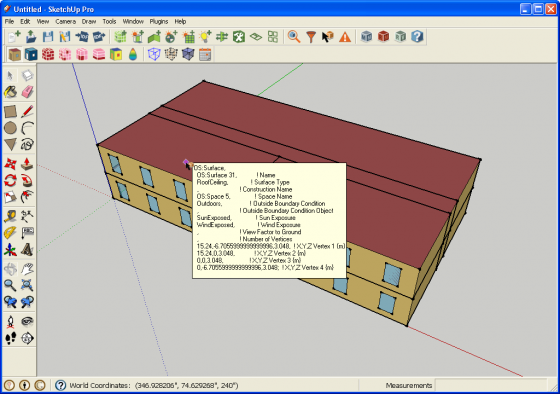The image size is (560, 394).
Task: Click the green wrench and screwdriver icon
Action: coord(239,37)
